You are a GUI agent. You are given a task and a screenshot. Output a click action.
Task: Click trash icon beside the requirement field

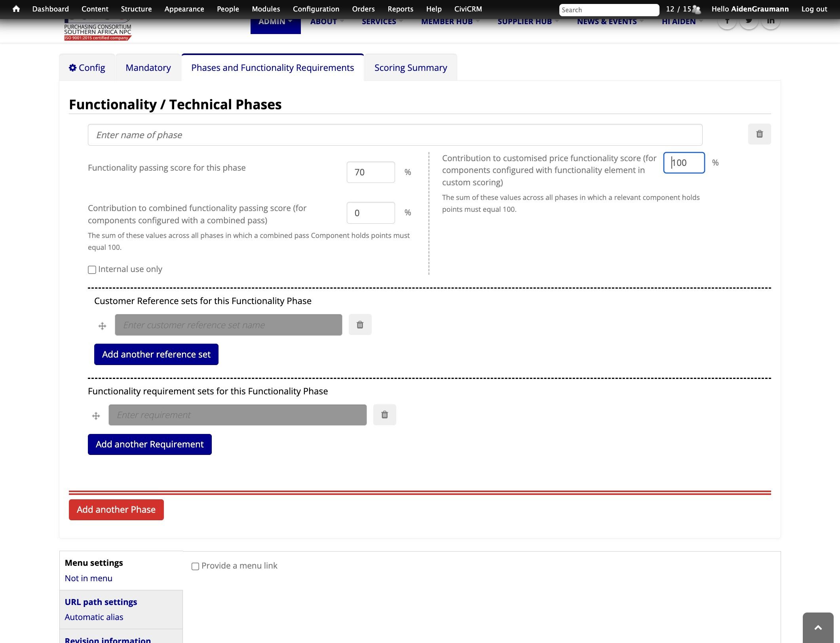(x=384, y=415)
